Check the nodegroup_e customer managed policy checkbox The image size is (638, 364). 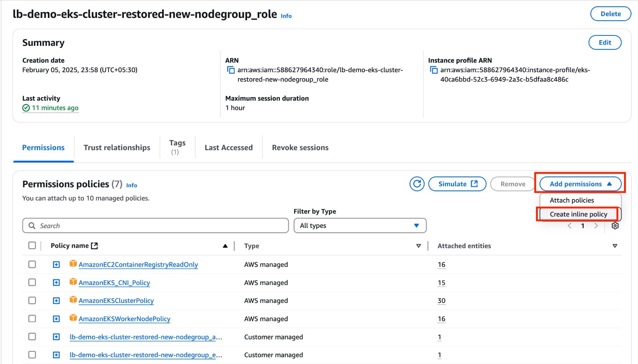click(32, 355)
